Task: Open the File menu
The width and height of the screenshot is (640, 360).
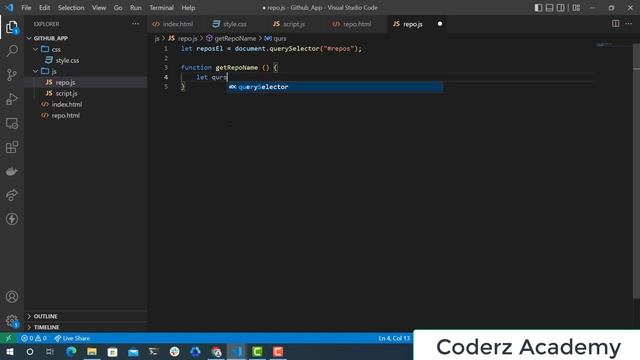Action: point(26,8)
